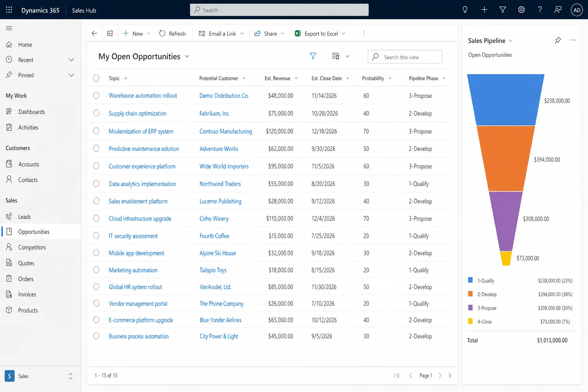The width and height of the screenshot is (588, 392).
Task: Pin the Sales Pipeline chart
Action: [x=558, y=40]
